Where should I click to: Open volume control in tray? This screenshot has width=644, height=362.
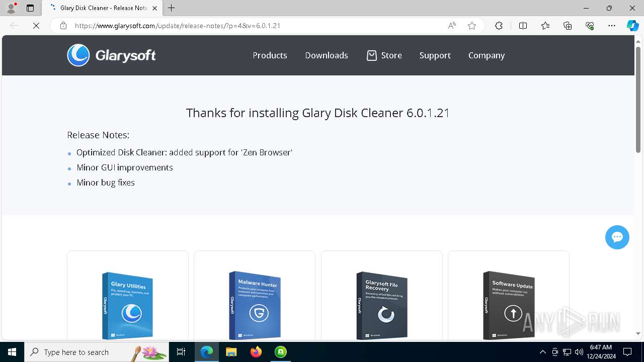coord(579,352)
